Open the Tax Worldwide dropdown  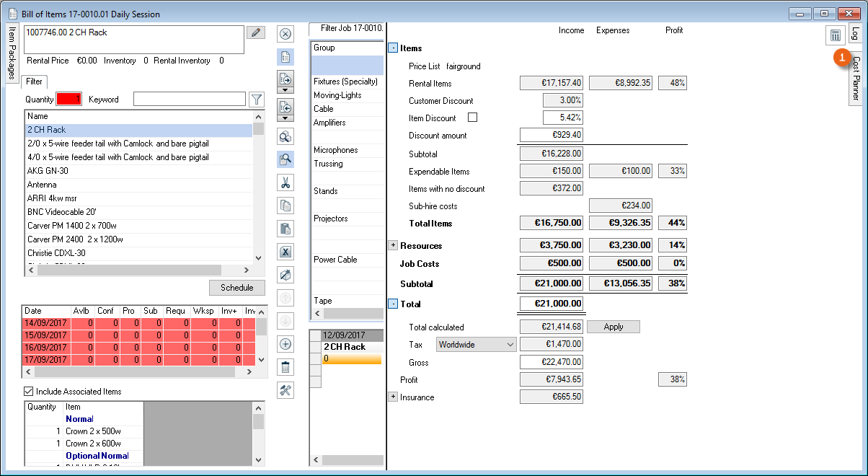(477, 345)
